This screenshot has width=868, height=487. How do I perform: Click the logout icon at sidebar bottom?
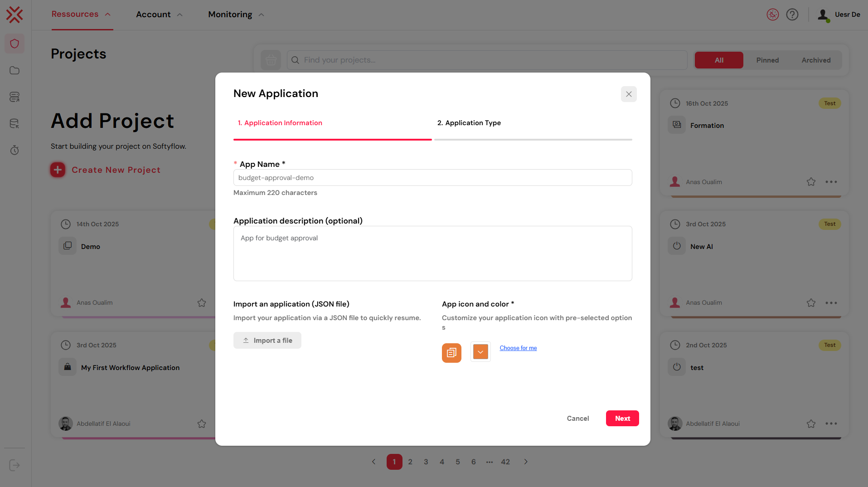[14, 465]
